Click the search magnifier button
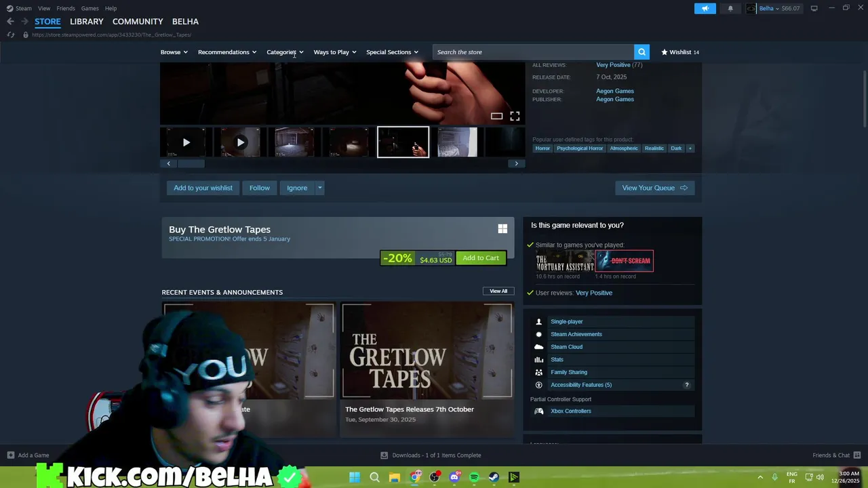The width and height of the screenshot is (868, 488). point(642,52)
